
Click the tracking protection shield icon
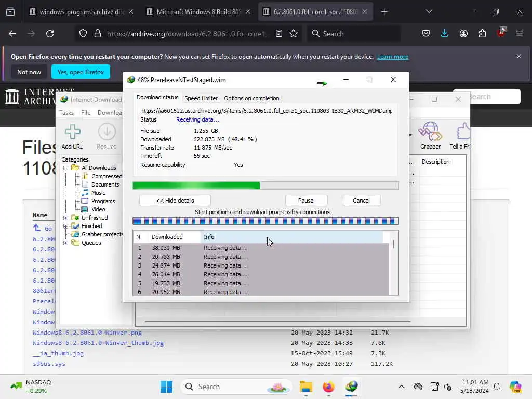click(83, 34)
